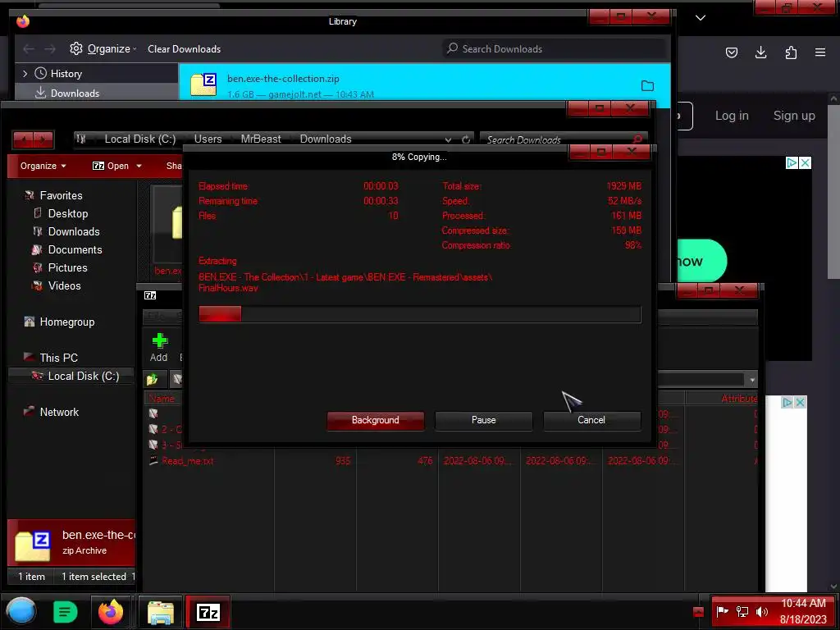
Task: Click MrBeast breadcrumb in address bar
Action: [x=261, y=139]
